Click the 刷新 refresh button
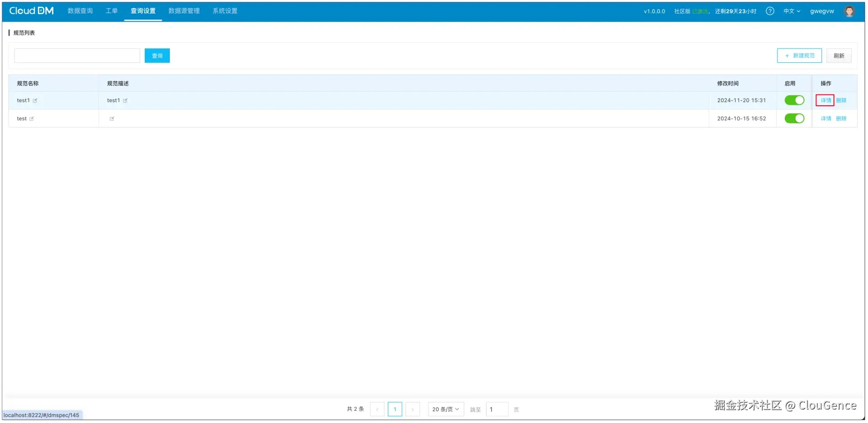This screenshot has height=423, width=868. 839,56
